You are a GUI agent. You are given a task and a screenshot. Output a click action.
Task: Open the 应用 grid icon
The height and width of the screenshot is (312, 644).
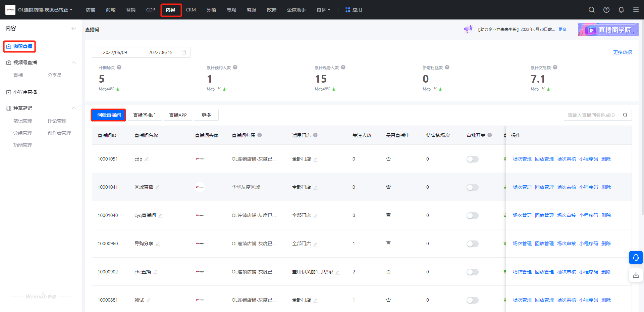click(348, 10)
